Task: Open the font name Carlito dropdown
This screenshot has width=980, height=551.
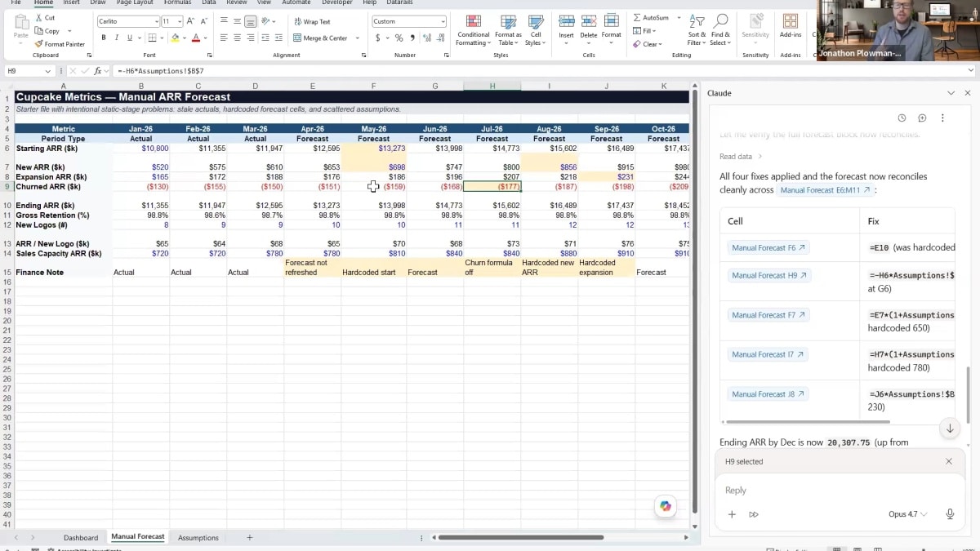Action: [x=155, y=21]
